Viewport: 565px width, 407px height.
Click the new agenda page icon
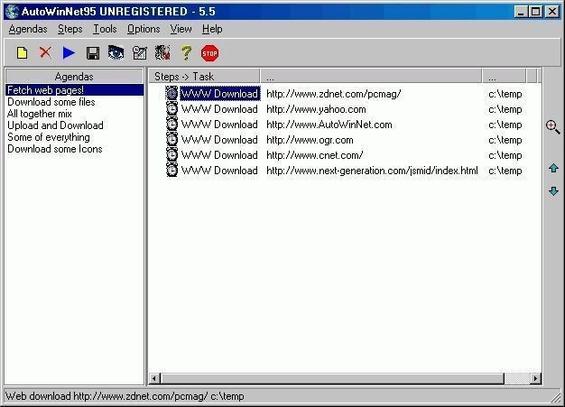pos(22,53)
